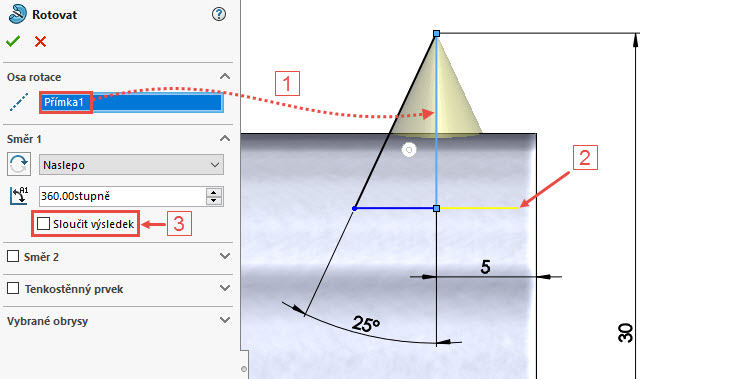Viewport: 750px width, 379px height.
Task: Collapse the Směr 1 section
Action: (224, 139)
